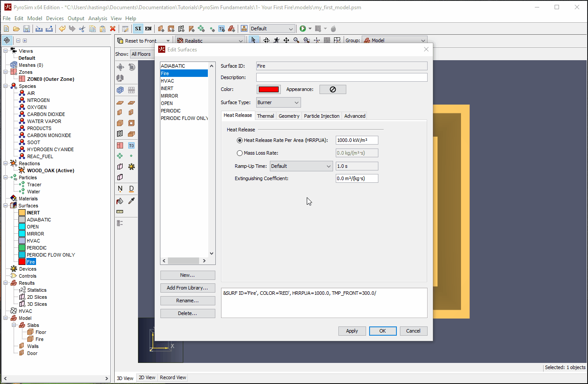Click Apply in Edit Surfaces

click(x=352, y=331)
